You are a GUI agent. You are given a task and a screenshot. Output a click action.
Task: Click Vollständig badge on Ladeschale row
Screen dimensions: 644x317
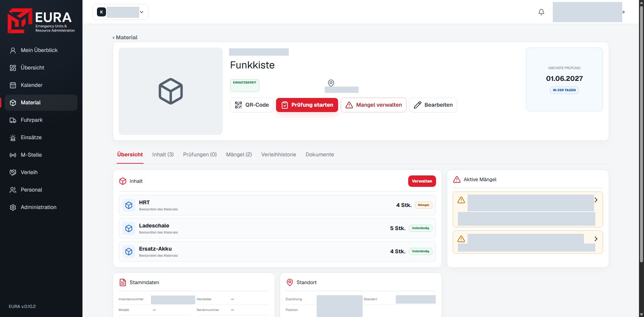pos(421,228)
